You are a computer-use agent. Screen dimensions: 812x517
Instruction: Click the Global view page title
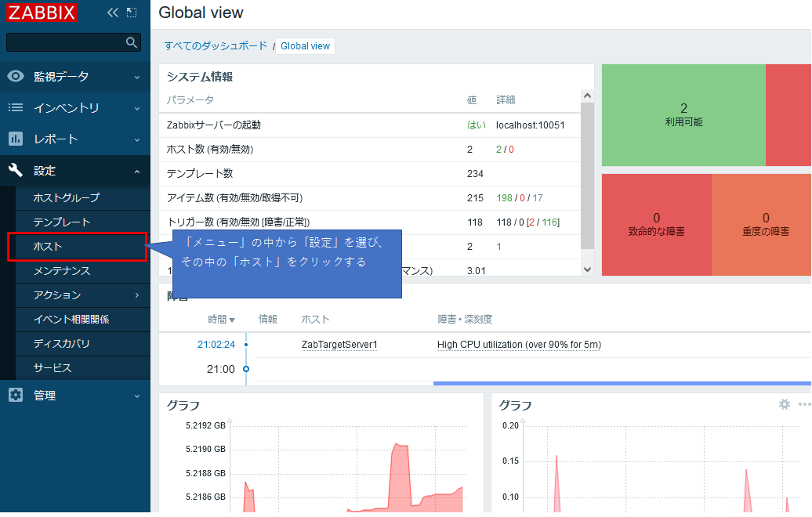coord(201,13)
